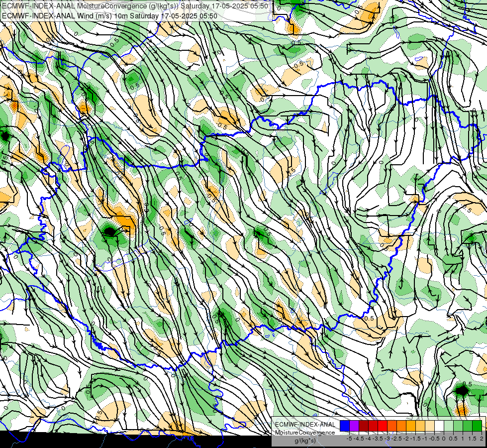Click the dark red swatch between -4.5 and -4
Screen dimensions: 487x448
point(364,426)
